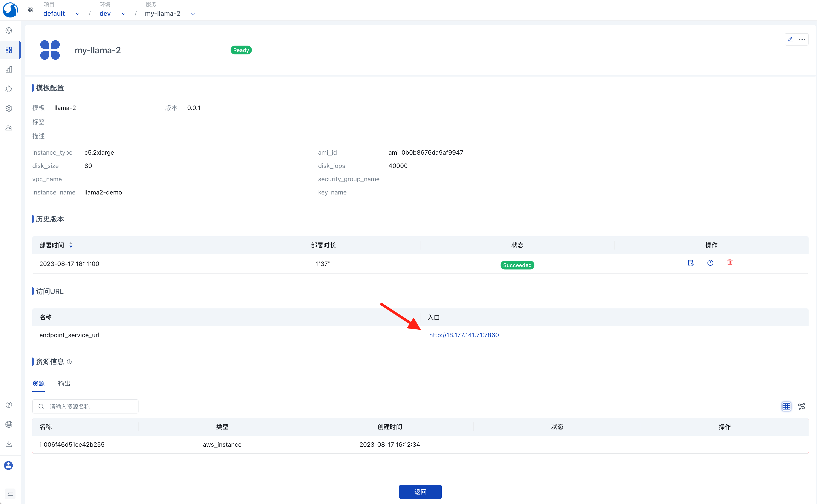Focus the 请输入资源名称 search field
This screenshot has width=817, height=504.
coord(85,406)
